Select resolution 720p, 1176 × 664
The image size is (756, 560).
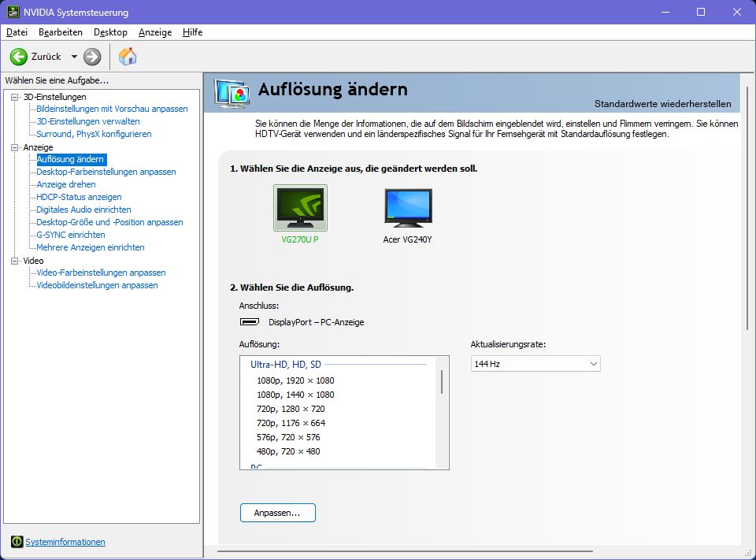pyautogui.click(x=291, y=423)
